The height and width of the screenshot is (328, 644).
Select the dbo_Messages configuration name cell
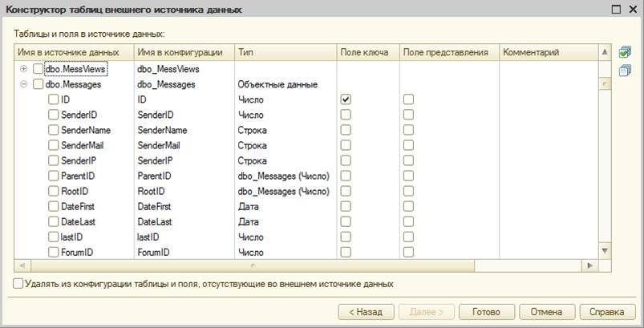[184, 84]
